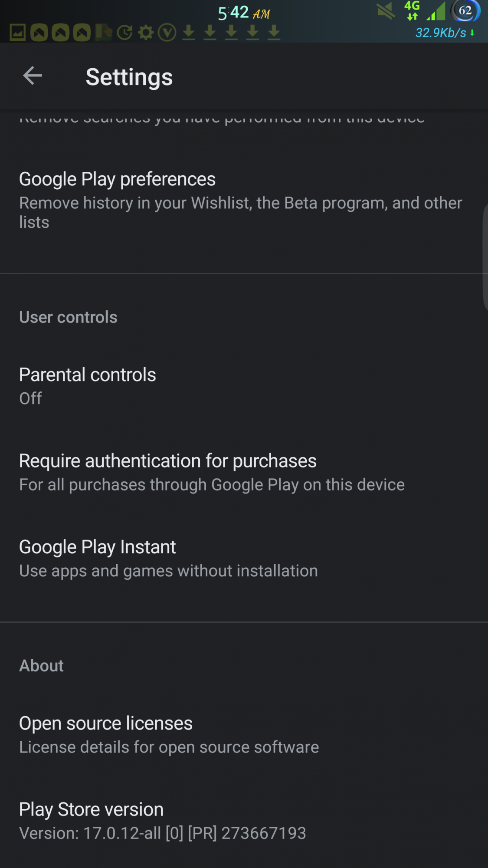Tap the partially hidden remove searches item
Screen dimensions: 488x868
pos(222,119)
